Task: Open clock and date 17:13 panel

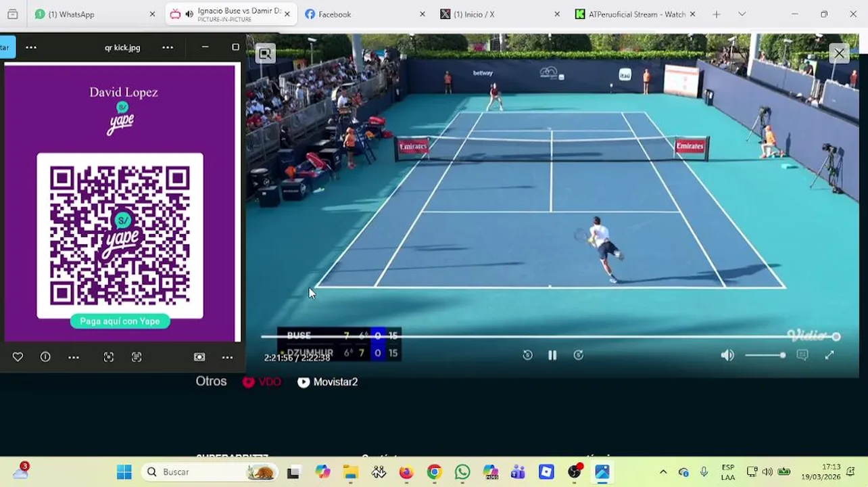Action: coord(821,472)
